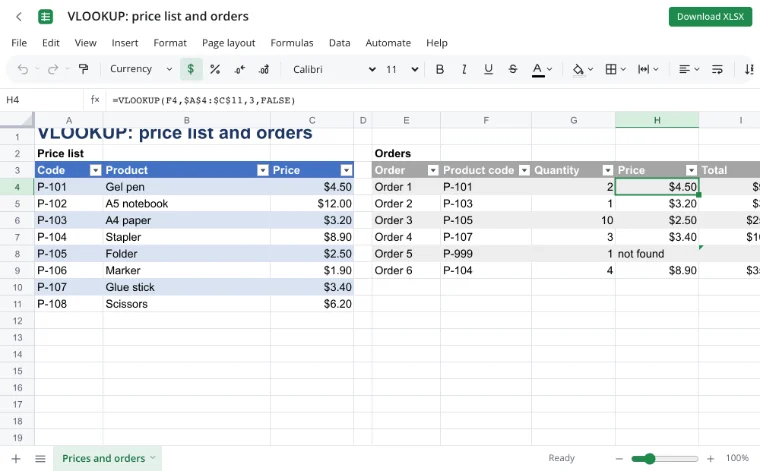Open the Data menu
This screenshot has width=760, height=471.
click(x=339, y=43)
